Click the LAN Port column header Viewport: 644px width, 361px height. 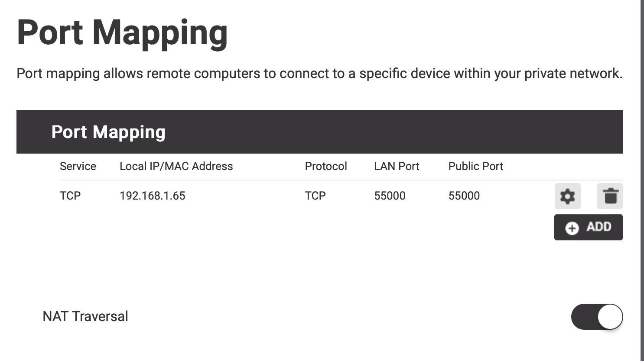(397, 166)
